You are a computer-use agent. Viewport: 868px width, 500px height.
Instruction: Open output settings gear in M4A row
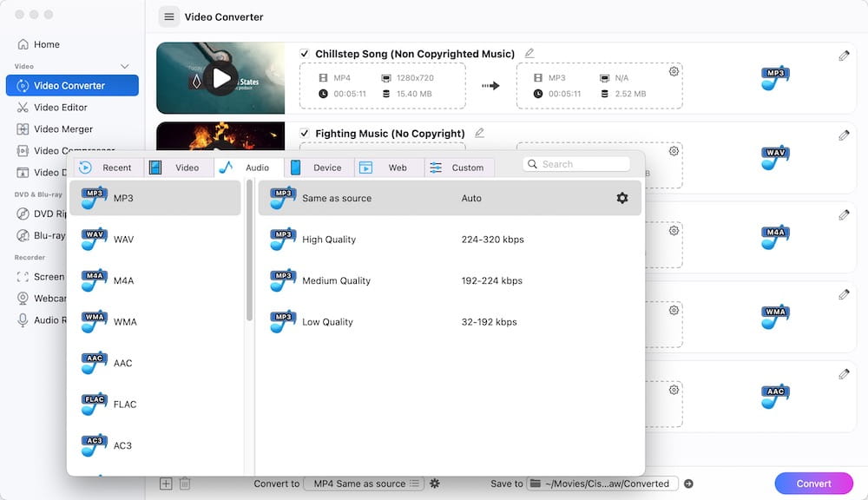tap(674, 231)
